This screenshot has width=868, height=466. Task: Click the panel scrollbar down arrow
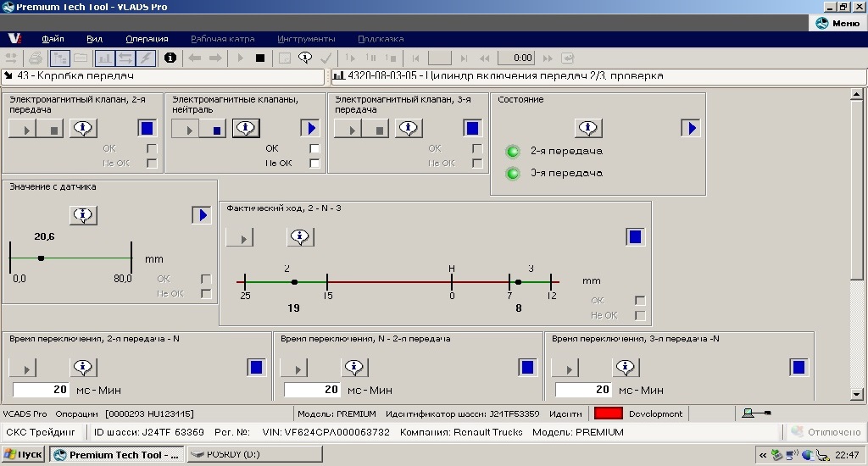point(856,394)
